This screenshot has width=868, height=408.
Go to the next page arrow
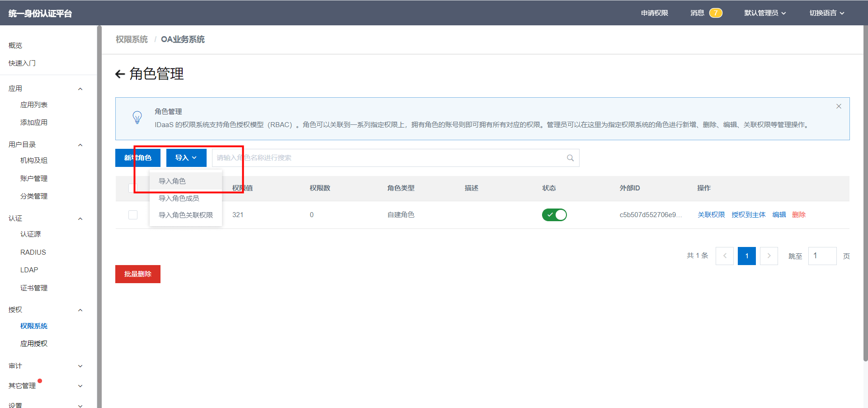[769, 256]
